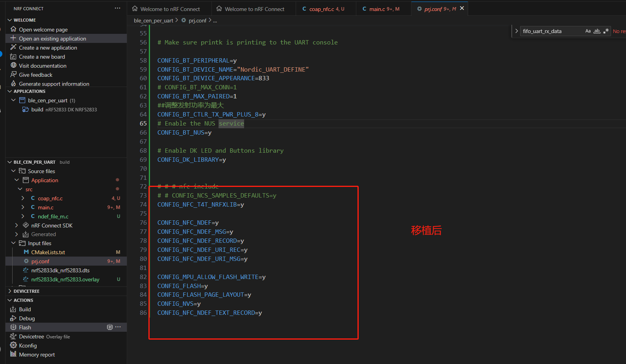Expand the main.c chevron in the src tree

pos(23,207)
